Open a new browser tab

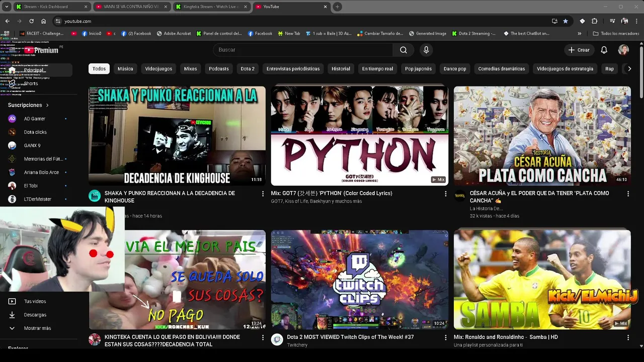coord(337,7)
